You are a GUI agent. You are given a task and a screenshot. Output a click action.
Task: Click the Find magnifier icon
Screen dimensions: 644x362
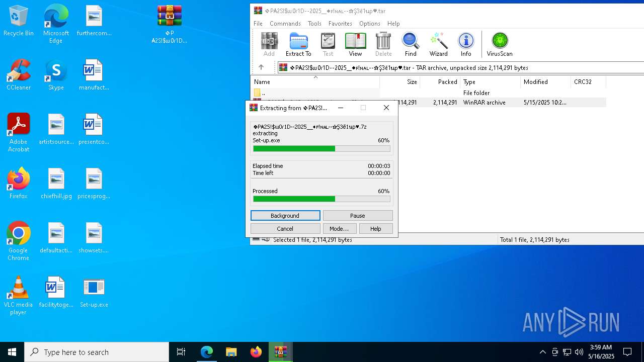click(x=411, y=45)
